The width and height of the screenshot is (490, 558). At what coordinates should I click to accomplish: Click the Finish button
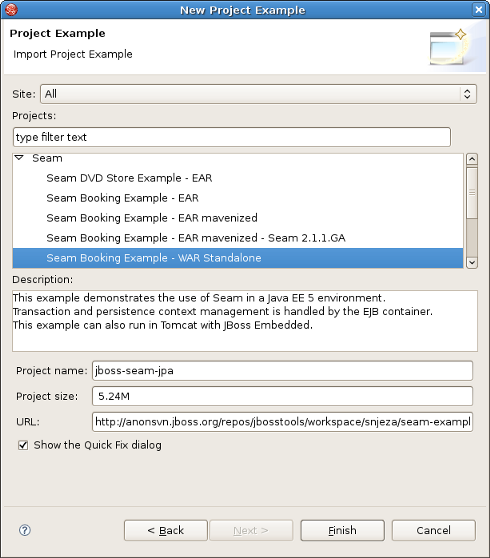(x=342, y=530)
